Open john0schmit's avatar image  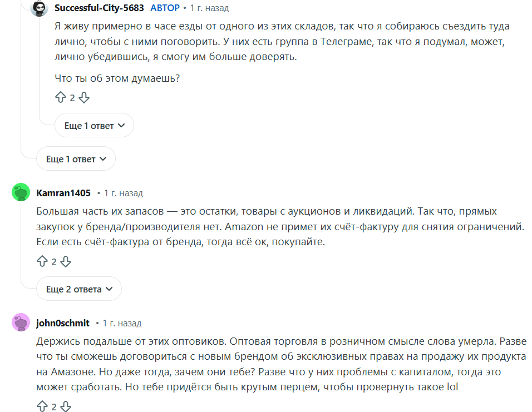[19, 322]
